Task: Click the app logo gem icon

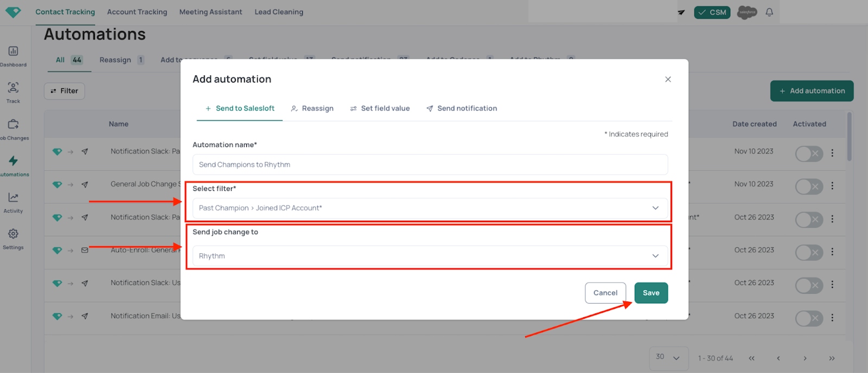Action: (x=13, y=12)
